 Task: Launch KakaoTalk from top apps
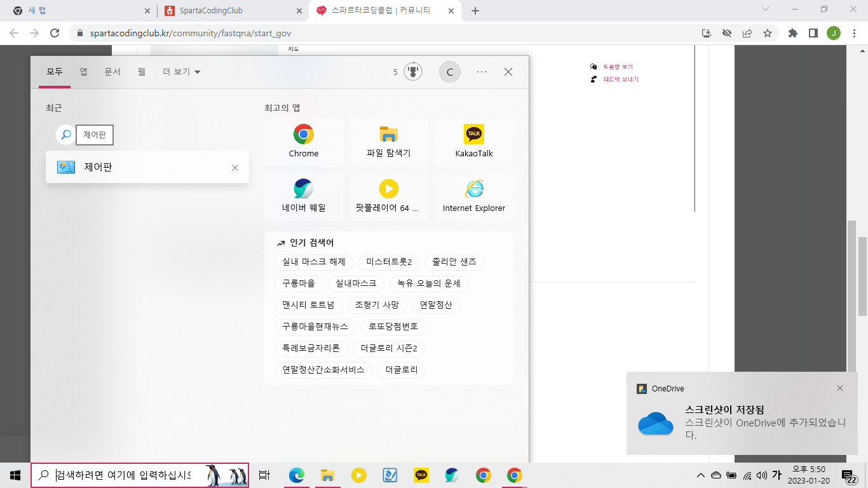(x=474, y=142)
